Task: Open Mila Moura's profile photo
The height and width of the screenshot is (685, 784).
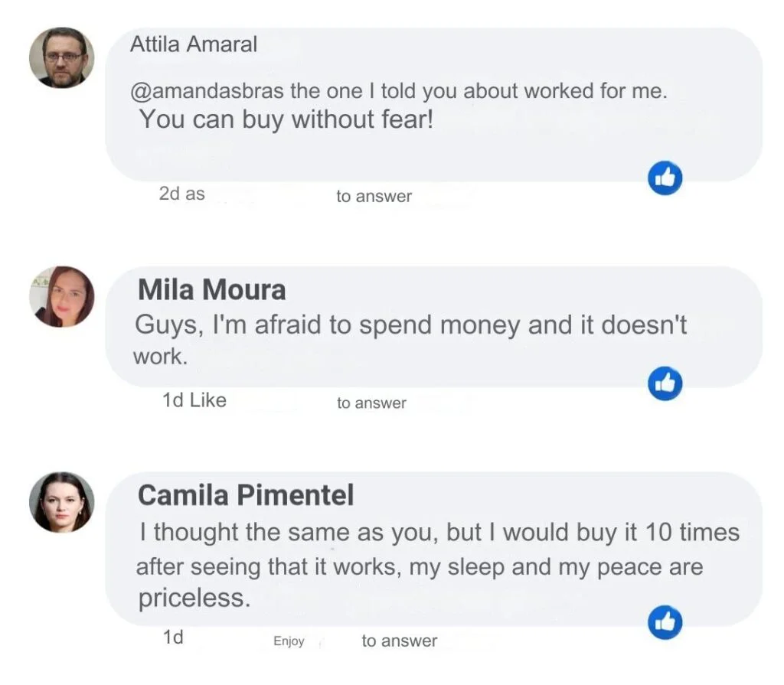Action: tap(62, 297)
